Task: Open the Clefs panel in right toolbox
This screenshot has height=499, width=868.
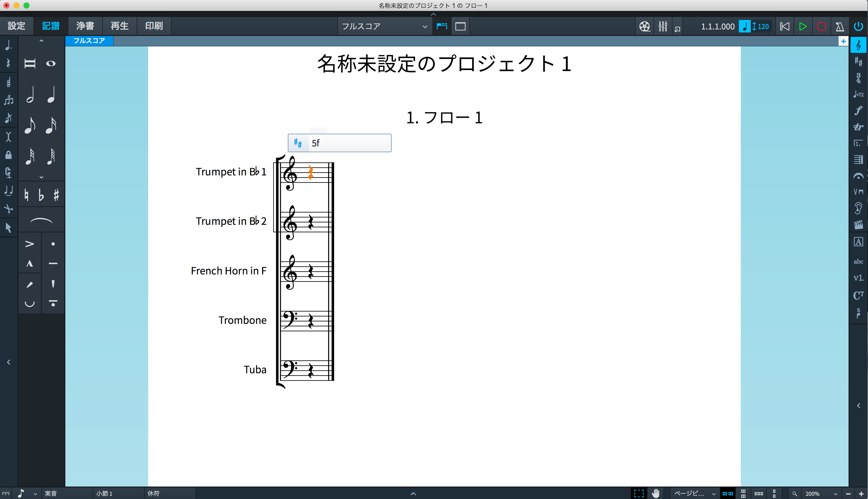Action: click(859, 45)
